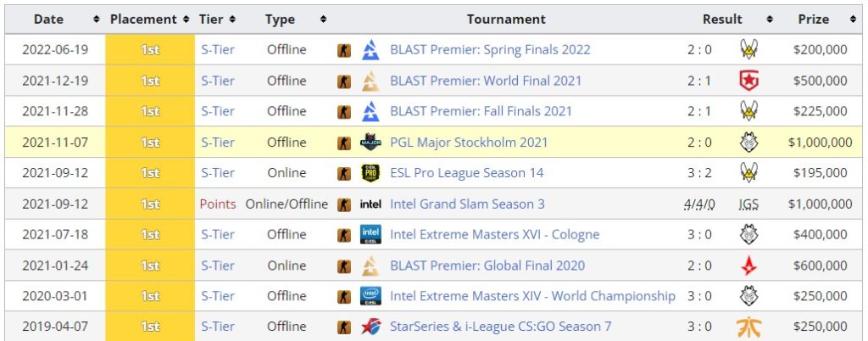The width and height of the screenshot is (868, 341).
Task: Sort the table by Prize column
Action: click(x=853, y=20)
